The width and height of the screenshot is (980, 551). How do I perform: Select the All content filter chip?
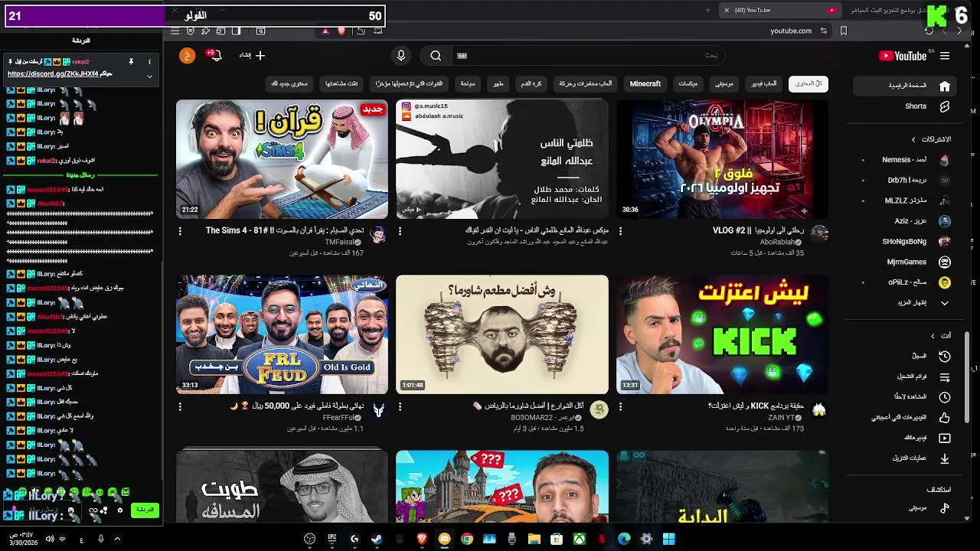(x=808, y=83)
